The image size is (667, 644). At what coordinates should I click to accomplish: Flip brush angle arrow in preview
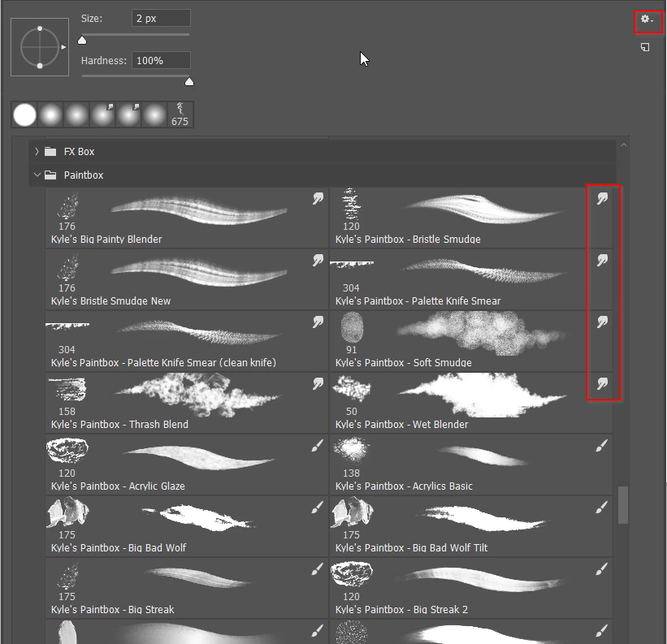pyautogui.click(x=63, y=47)
